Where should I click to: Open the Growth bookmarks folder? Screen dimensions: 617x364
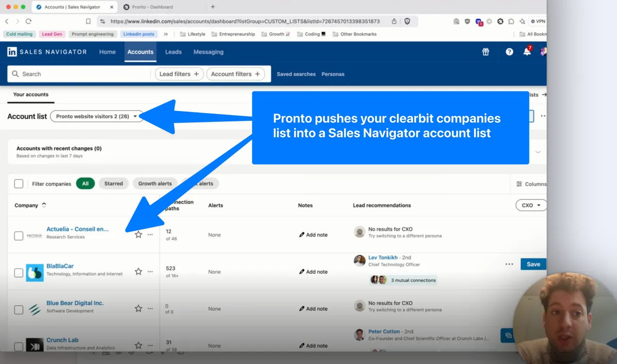pos(276,34)
